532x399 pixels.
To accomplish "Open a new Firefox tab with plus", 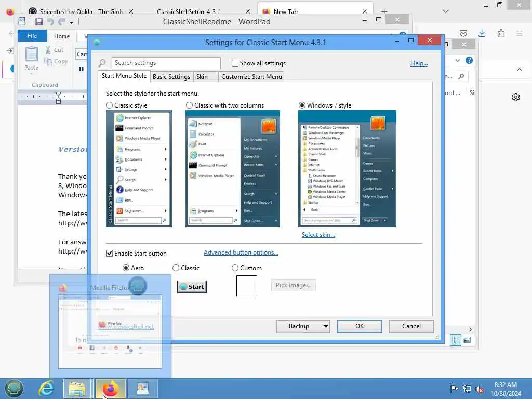I will pos(384,11).
